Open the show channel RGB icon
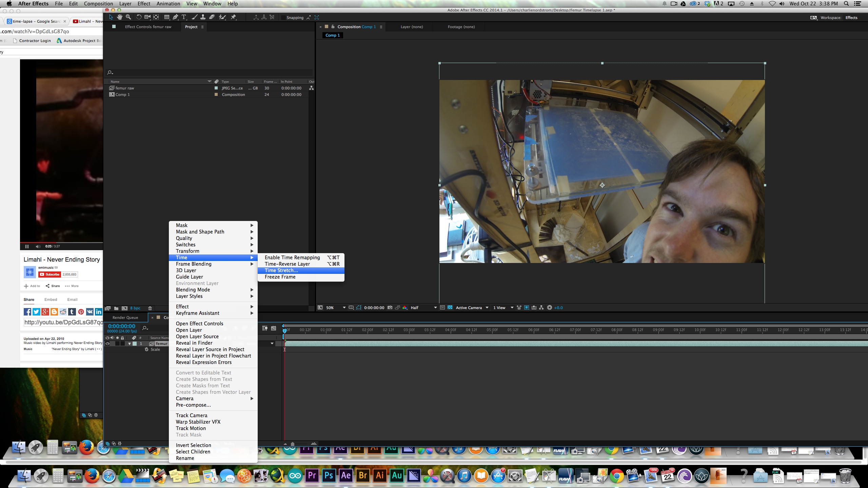868x488 pixels. (405, 308)
